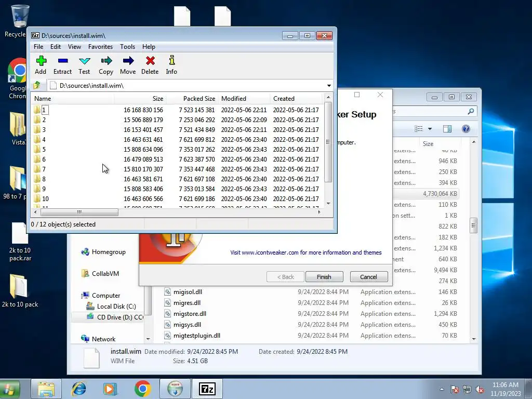Select folder 1 in the archive list
This screenshot has width=532, height=399.
pos(44,110)
